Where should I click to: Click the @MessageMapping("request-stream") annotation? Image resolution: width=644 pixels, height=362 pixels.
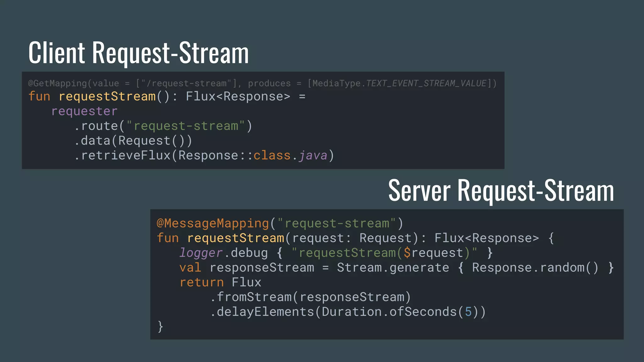coord(280,223)
